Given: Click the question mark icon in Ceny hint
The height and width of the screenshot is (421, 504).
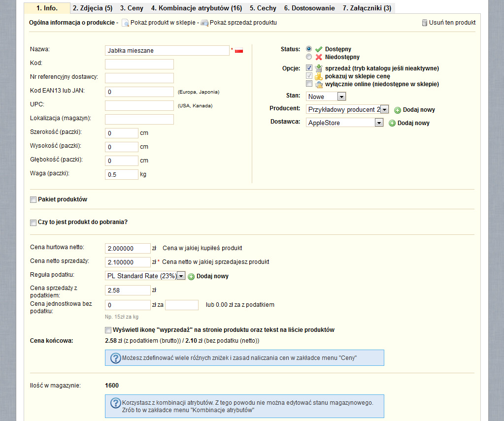Looking at the screenshot, I should (115, 358).
